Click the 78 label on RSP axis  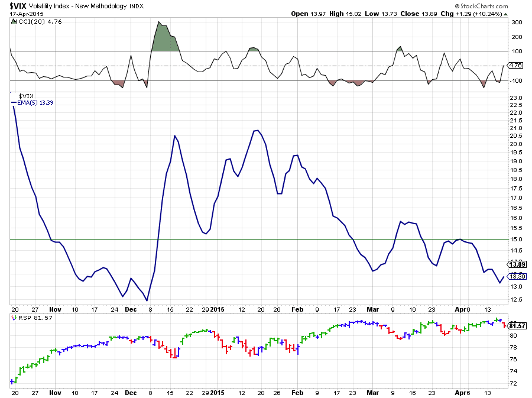click(513, 348)
